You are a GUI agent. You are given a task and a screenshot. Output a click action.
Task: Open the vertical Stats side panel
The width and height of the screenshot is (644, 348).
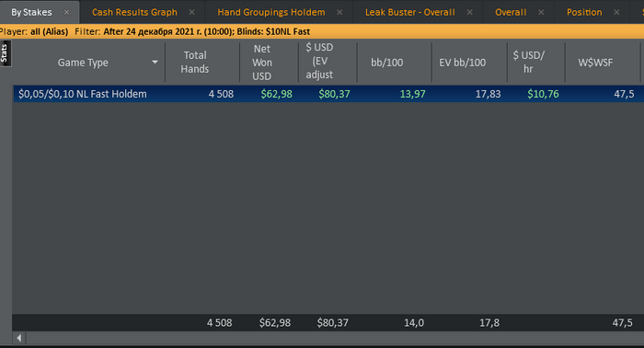click(5, 53)
